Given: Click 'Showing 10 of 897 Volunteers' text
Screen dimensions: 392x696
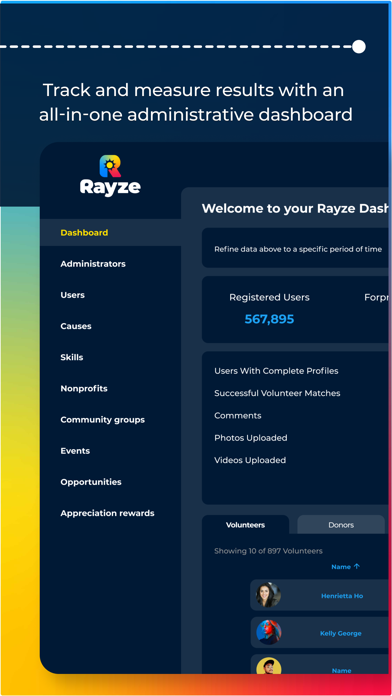Looking at the screenshot, I should [x=268, y=551].
